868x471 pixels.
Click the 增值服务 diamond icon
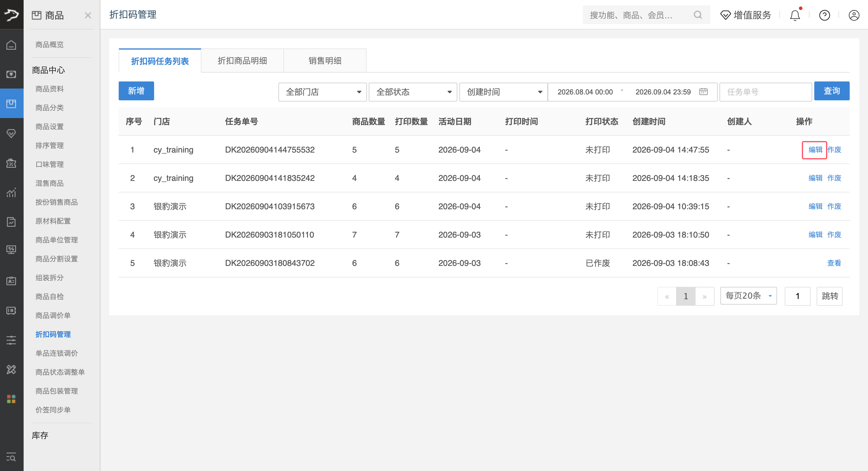coord(725,15)
